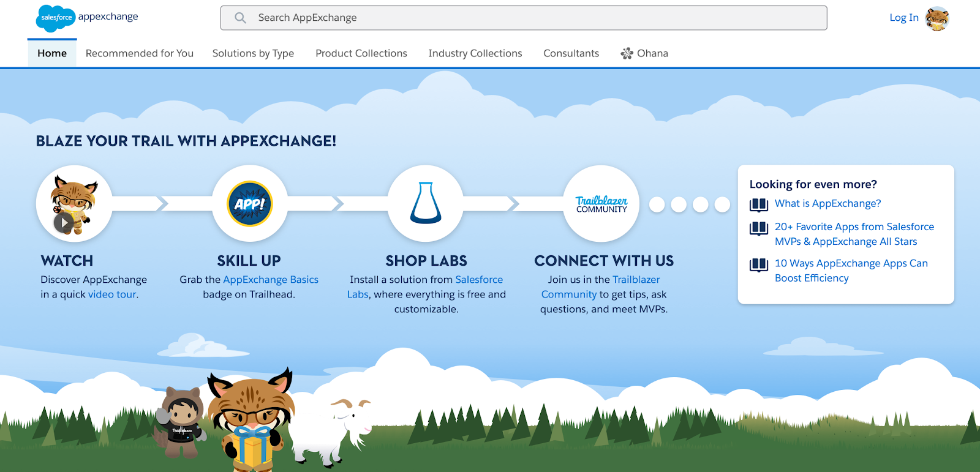
Task: Open What is AppExchange? link
Action: coord(828,204)
